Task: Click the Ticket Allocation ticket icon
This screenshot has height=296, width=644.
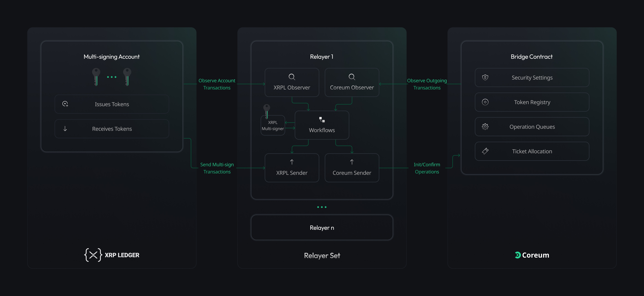Action: tap(485, 151)
